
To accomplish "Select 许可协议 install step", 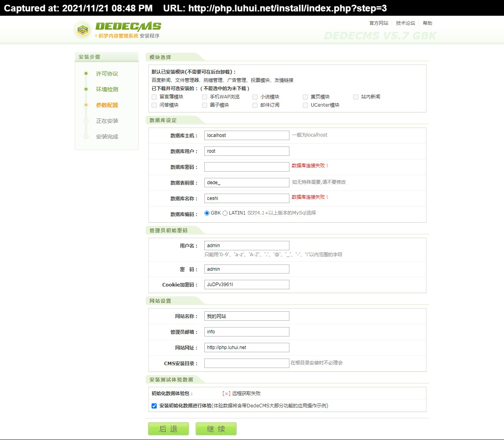I will tap(107, 74).
